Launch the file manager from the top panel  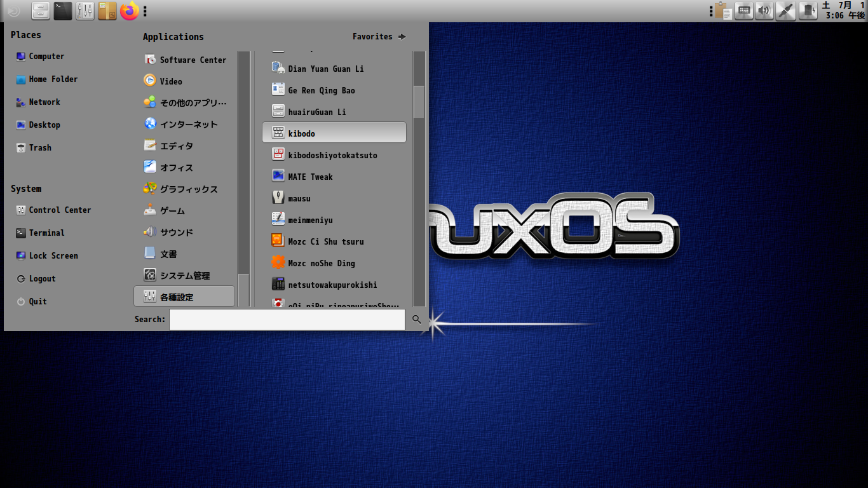(x=41, y=11)
